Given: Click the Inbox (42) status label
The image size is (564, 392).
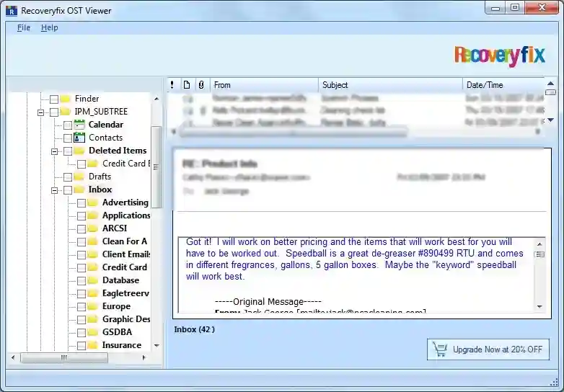Looking at the screenshot, I should coord(194,329).
